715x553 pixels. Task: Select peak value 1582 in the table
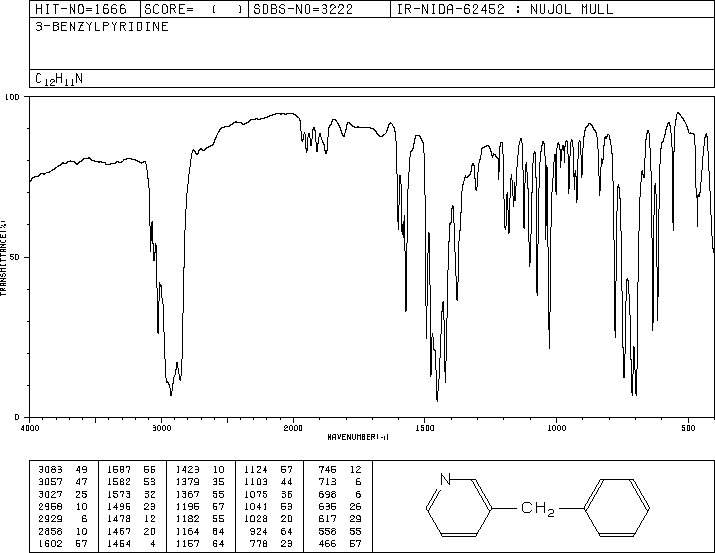[x=119, y=482]
